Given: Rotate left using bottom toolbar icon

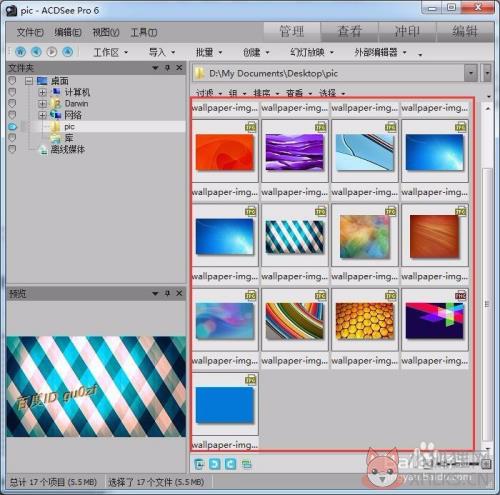Looking at the screenshot, I should 214,464.
